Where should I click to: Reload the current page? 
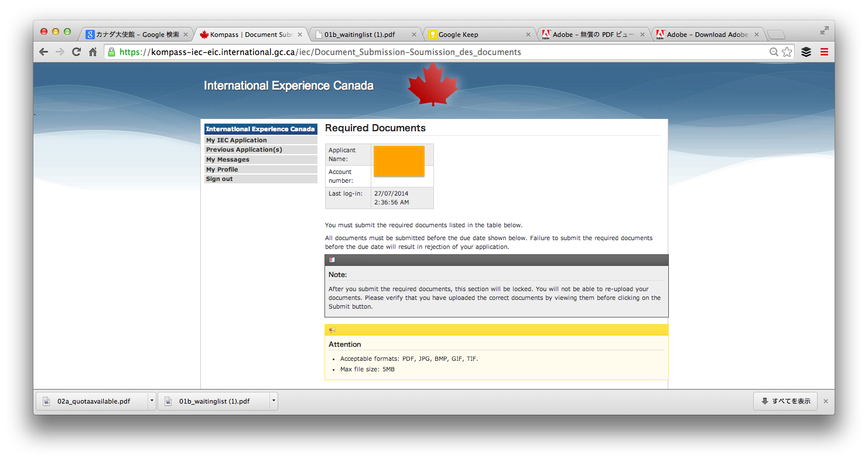click(76, 52)
